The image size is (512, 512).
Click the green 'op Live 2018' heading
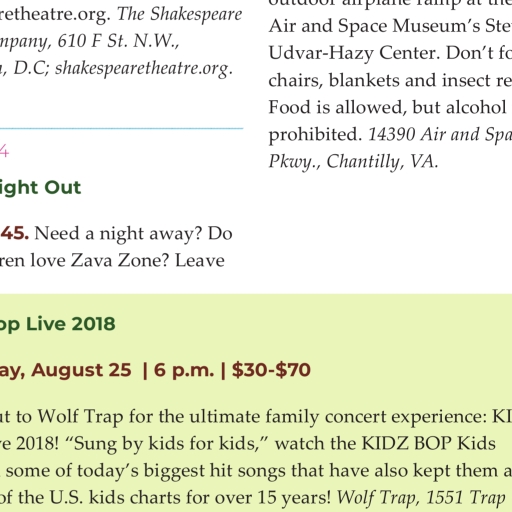click(58, 325)
